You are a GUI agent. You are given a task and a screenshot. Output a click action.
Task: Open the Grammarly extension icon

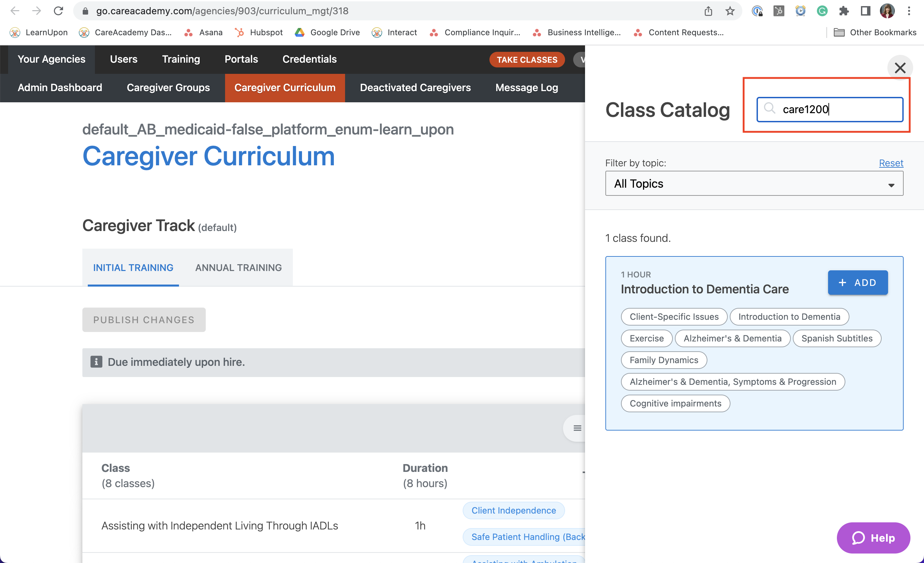click(822, 11)
